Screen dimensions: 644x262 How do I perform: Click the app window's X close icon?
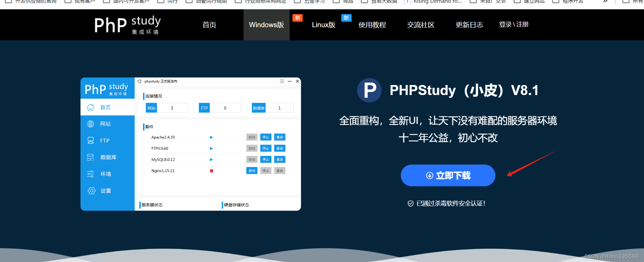tap(298, 81)
